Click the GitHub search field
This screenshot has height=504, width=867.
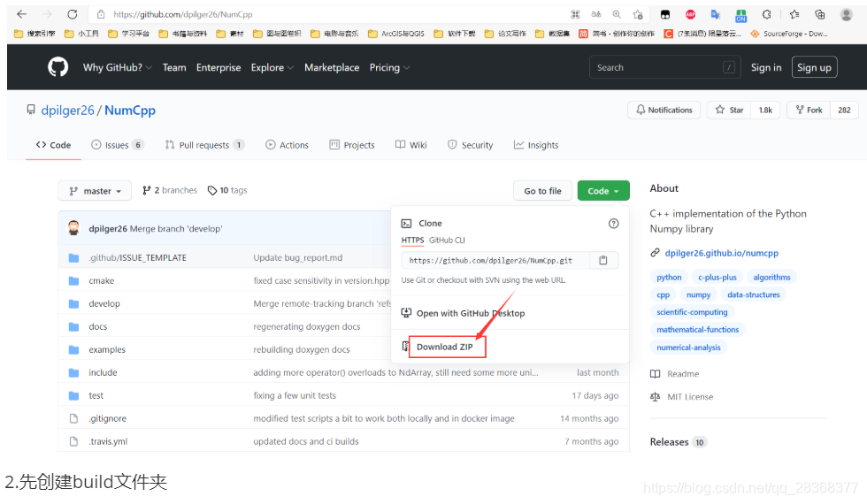tap(664, 67)
